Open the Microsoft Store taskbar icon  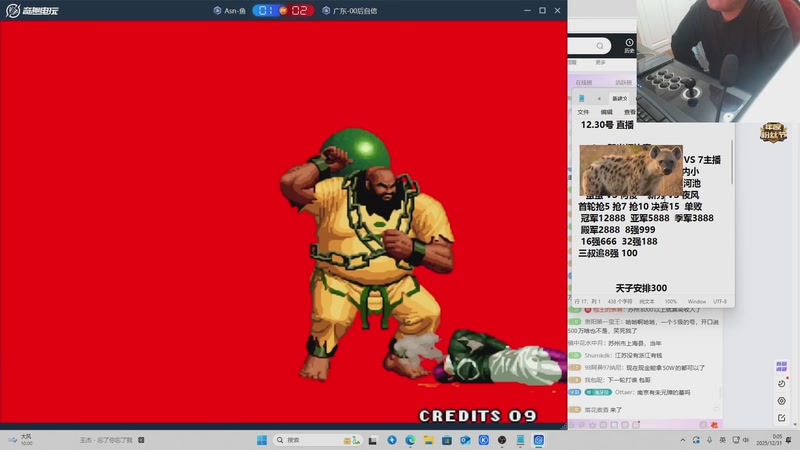447,440
